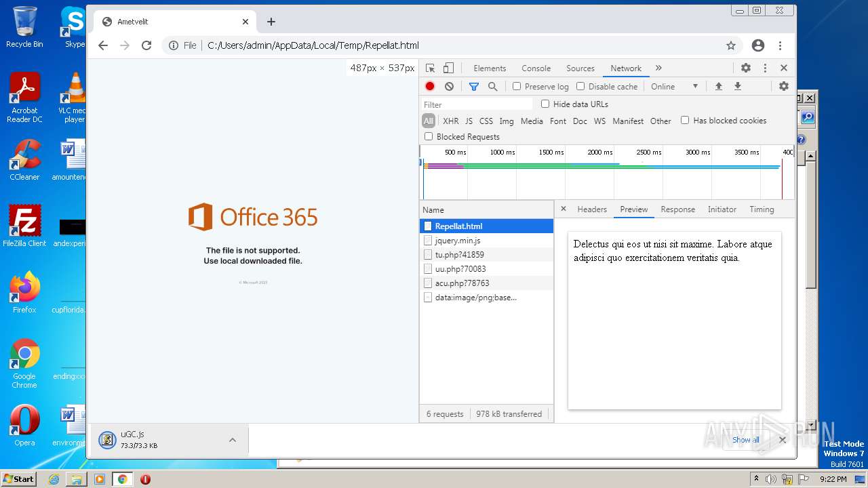Select the All filter type
The width and height of the screenshot is (868, 488).
click(x=428, y=121)
